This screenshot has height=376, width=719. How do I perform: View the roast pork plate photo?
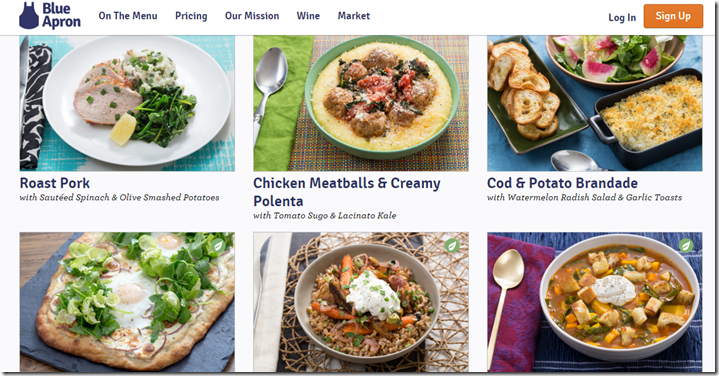pos(127,103)
